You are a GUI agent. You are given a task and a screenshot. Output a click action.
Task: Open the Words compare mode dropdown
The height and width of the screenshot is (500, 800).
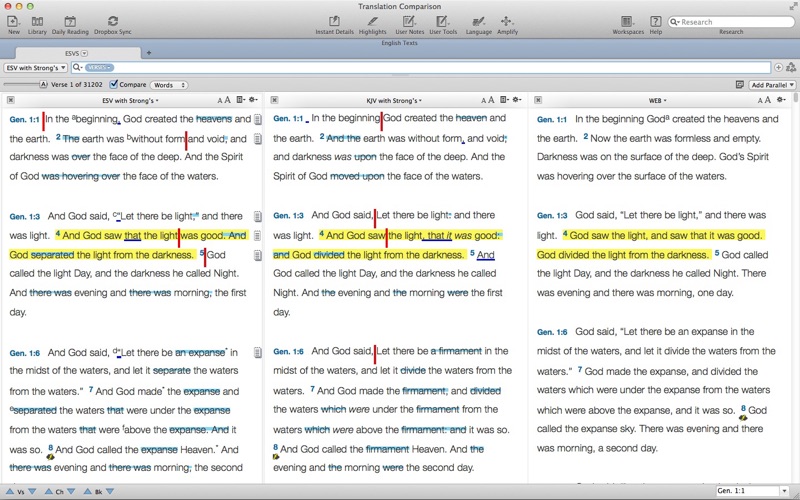pyautogui.click(x=168, y=85)
